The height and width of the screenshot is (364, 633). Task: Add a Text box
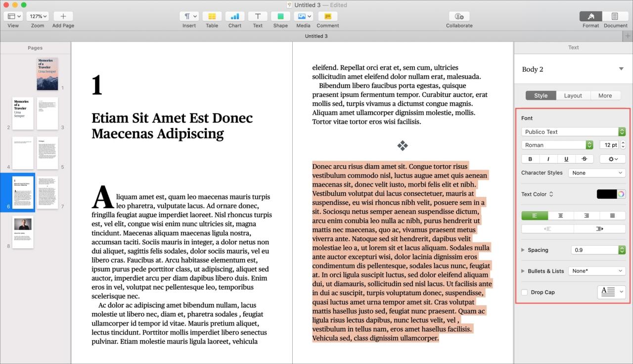tap(258, 16)
